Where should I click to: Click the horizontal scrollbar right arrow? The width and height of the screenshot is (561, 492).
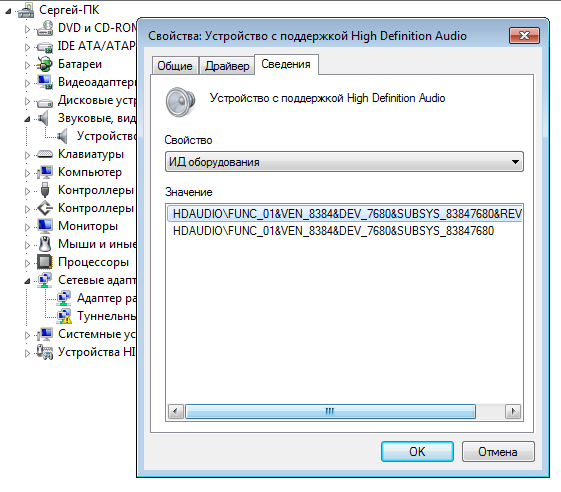[x=513, y=411]
